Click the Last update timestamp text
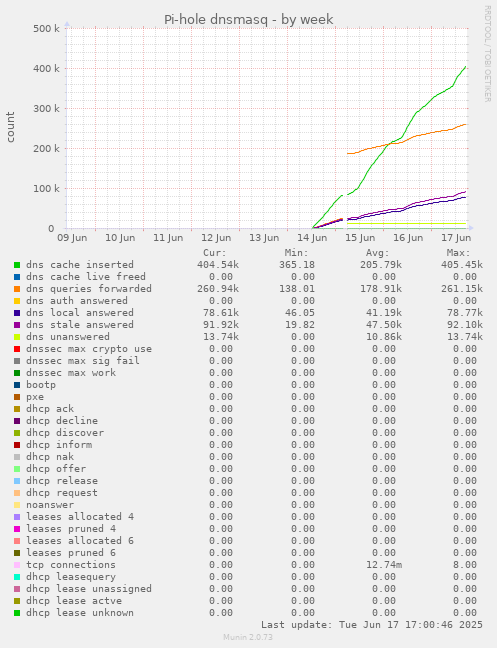This screenshot has width=497, height=648. coord(372,624)
